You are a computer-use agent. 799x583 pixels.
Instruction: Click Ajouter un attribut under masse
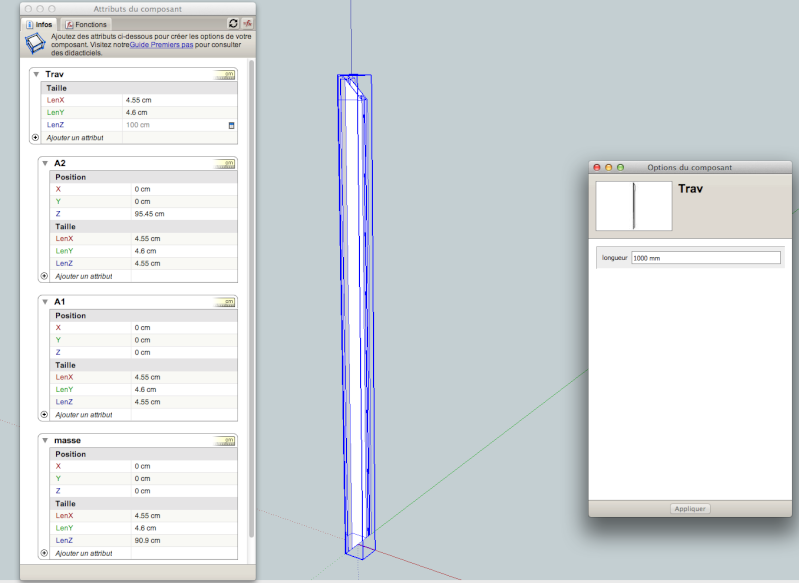pyautogui.click(x=84, y=553)
